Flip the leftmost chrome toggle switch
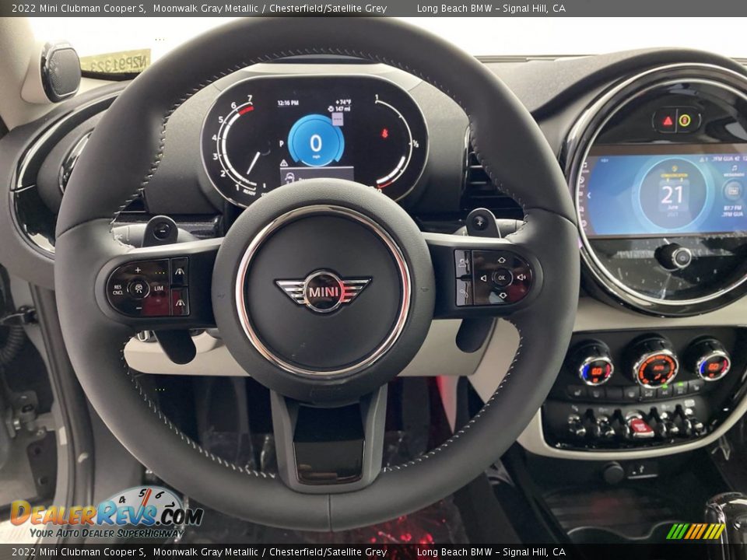 click(576, 426)
